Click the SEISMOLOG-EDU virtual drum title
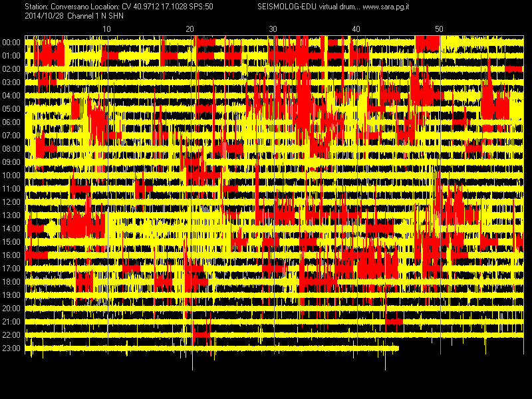This screenshot has width=532, height=399. click(309, 7)
